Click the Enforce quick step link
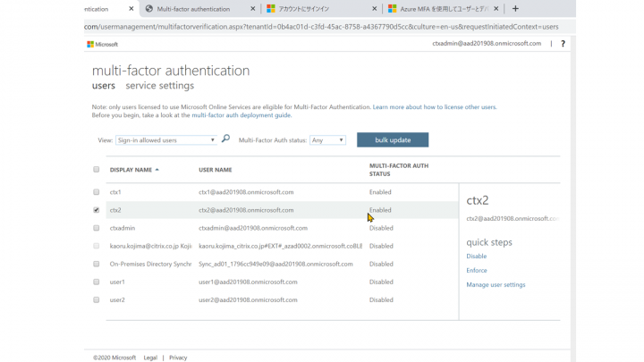The width and height of the screenshot is (644, 362). pos(477,270)
